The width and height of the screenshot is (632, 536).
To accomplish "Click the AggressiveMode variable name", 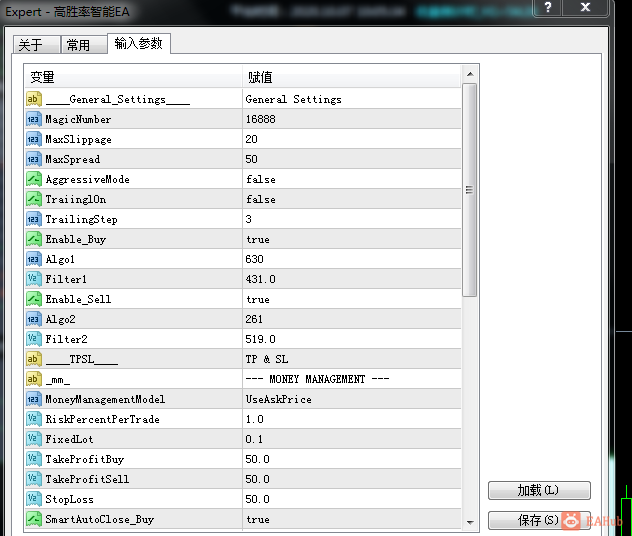I will pyautogui.click(x=87, y=179).
